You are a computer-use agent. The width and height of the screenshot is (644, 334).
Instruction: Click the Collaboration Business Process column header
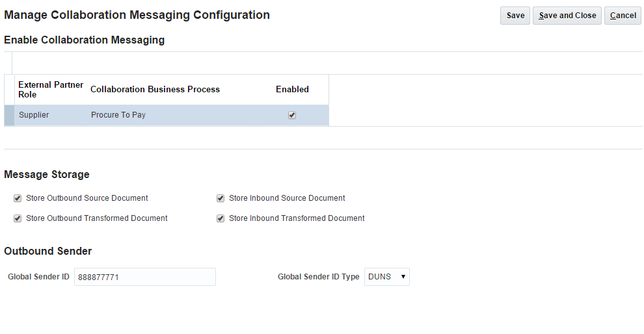pyautogui.click(x=155, y=90)
